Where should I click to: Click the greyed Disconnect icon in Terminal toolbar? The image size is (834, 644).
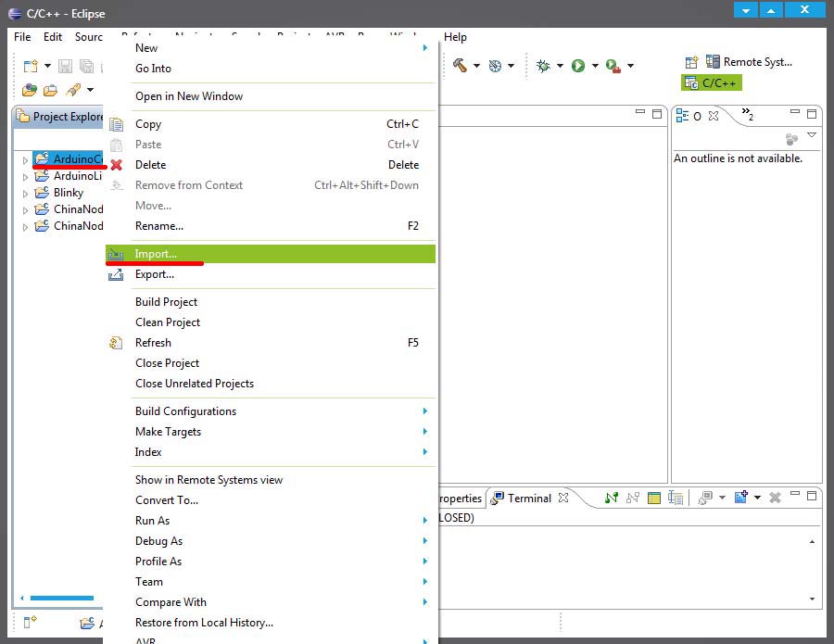(x=633, y=498)
